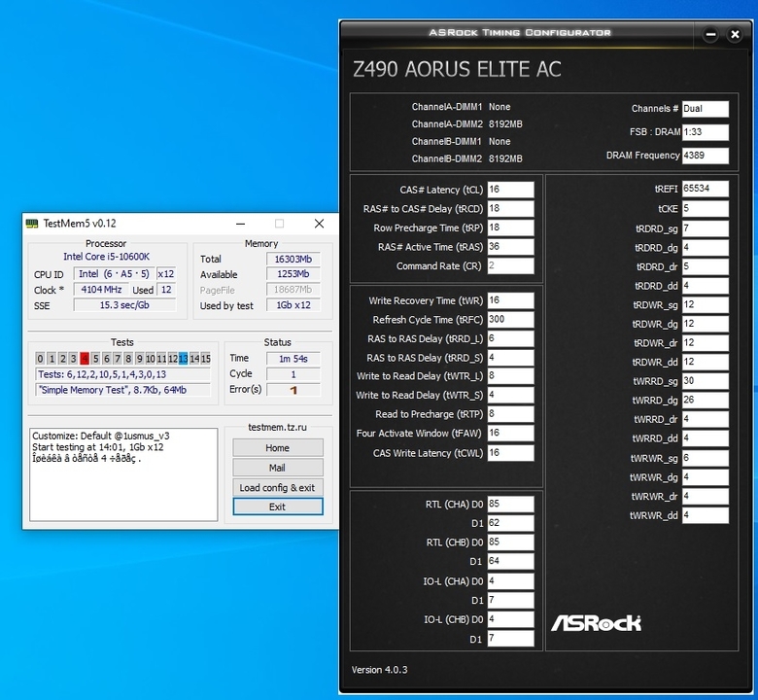This screenshot has width=758, height=700.
Task: Close the TestMem5 window
Action: pos(319,224)
